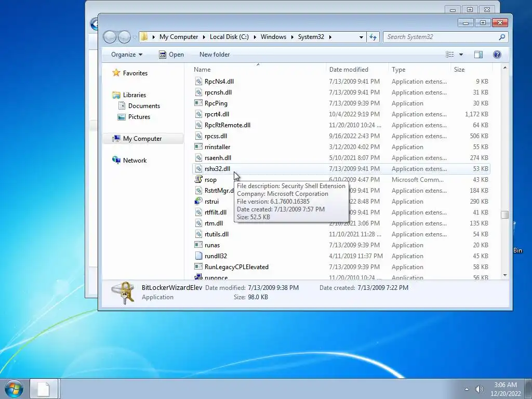Expand breadcrumb arrow after Local Disk (C:)

(x=255, y=37)
